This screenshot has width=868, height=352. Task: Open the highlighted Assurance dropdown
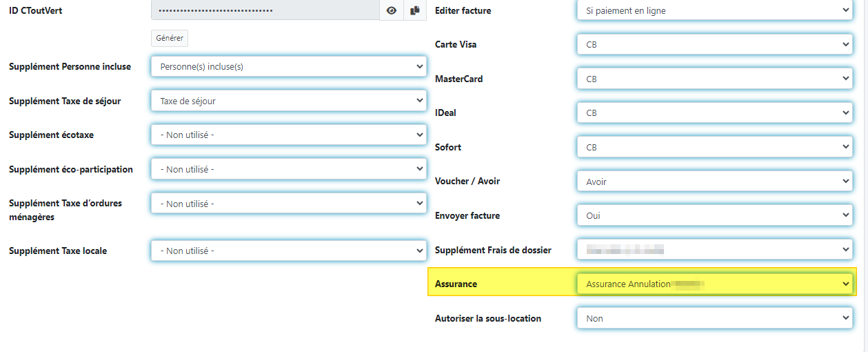[714, 284]
